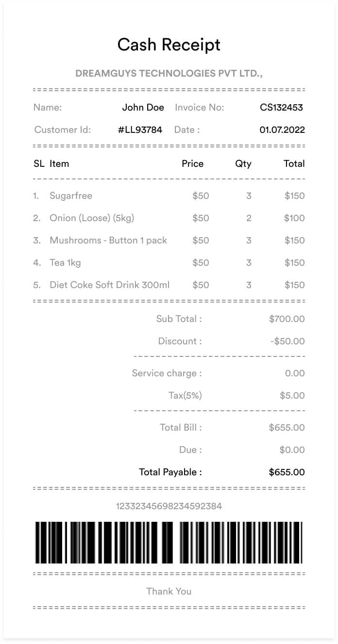Select the Tax(5%) amount $5.00
This screenshot has width=338, height=644.
point(292,396)
